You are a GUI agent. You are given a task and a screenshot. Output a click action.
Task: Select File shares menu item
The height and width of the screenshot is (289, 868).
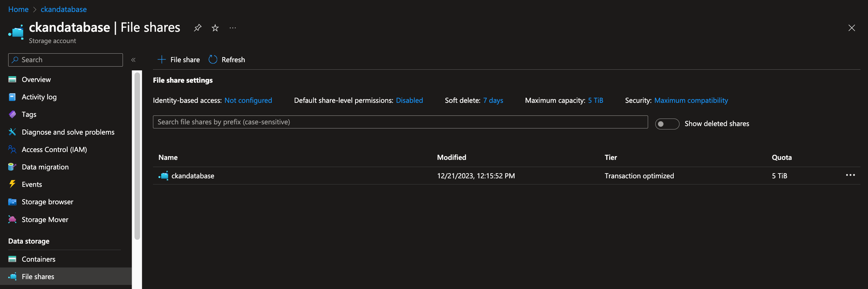(38, 276)
